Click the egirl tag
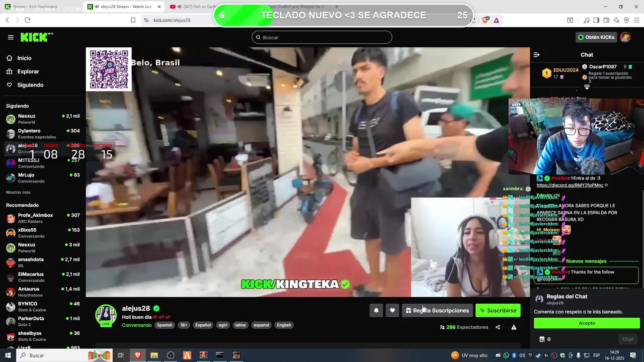The height and width of the screenshot is (362, 644). click(223, 325)
